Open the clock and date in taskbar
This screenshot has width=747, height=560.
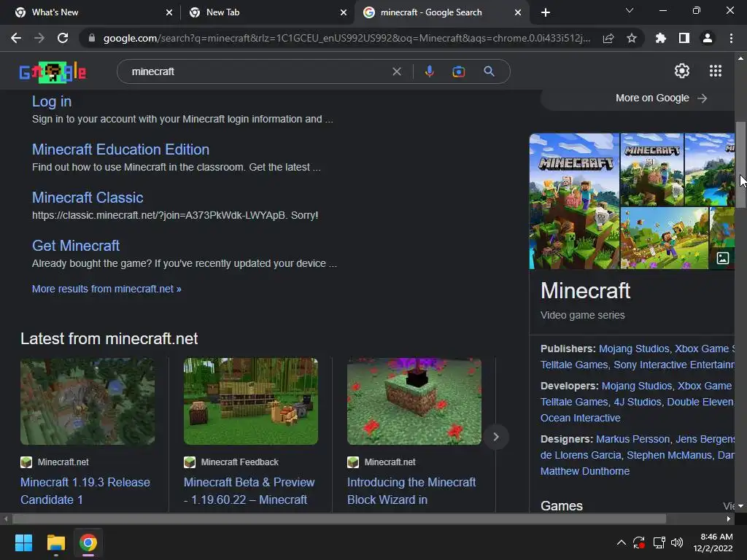point(713,542)
